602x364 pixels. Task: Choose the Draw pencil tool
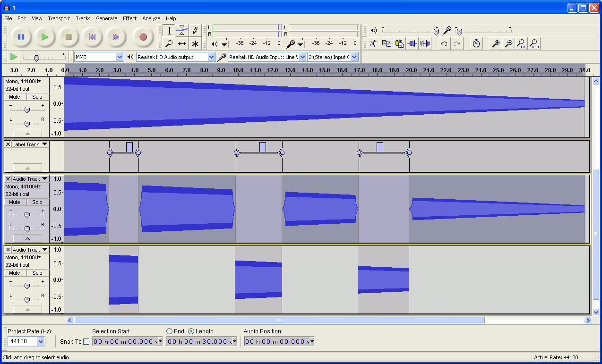pos(195,31)
